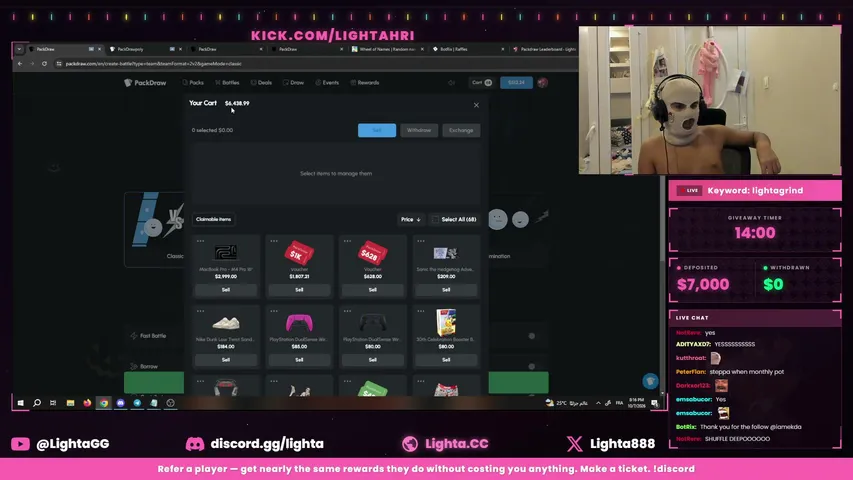853x480 pixels.
Task: Open the Packs menu item
Action: [x=193, y=83]
